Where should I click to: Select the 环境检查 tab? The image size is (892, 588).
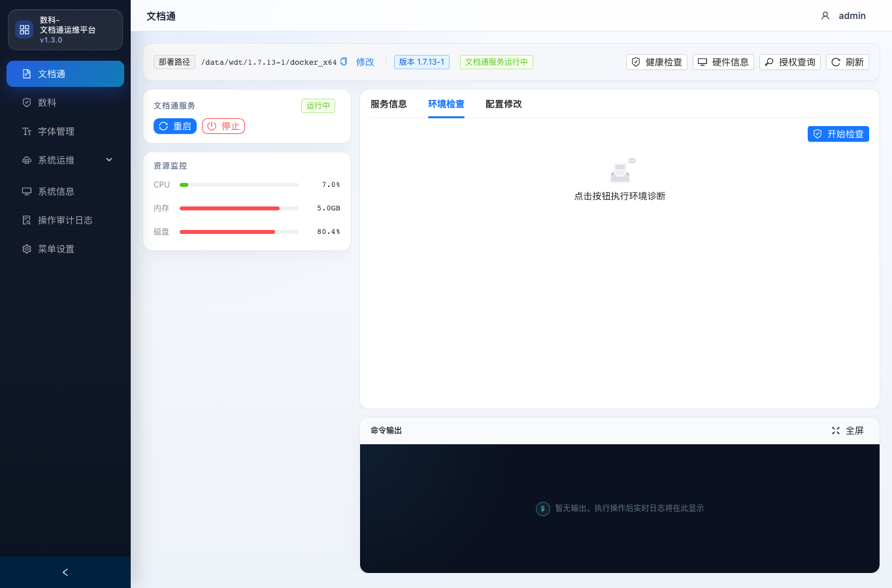446,104
